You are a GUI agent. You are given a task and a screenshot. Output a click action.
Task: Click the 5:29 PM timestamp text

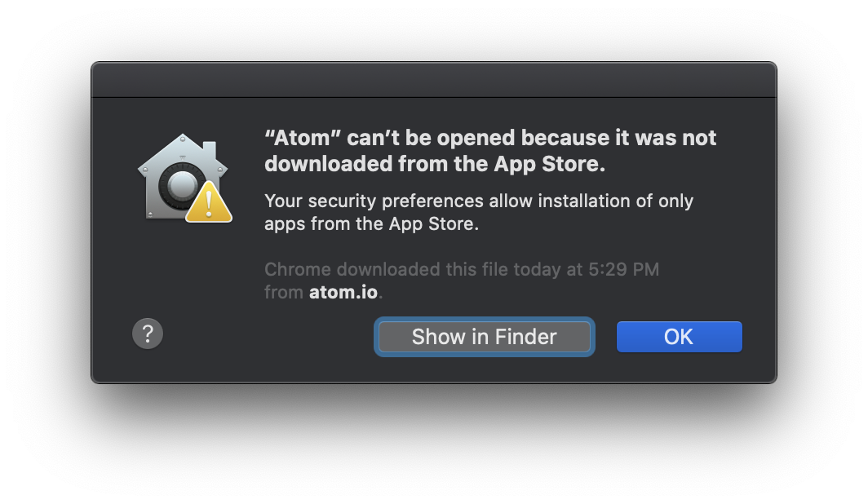click(623, 269)
